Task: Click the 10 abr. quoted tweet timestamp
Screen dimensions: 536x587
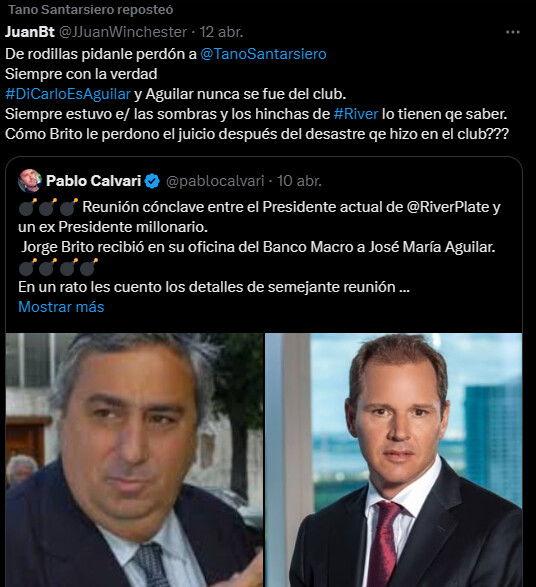Action: pos(299,181)
